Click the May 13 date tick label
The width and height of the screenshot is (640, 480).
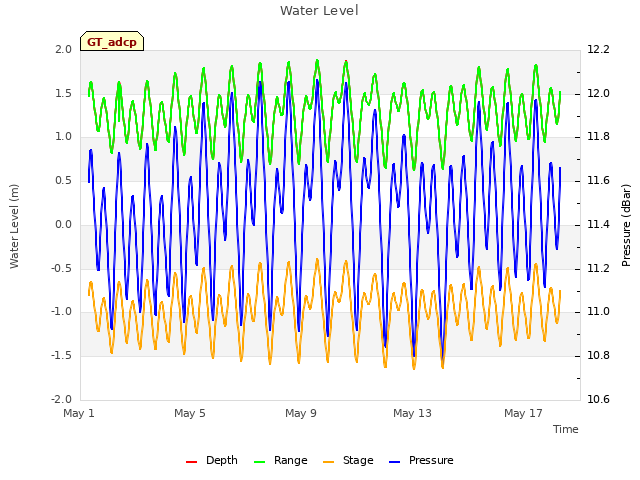click(x=412, y=413)
